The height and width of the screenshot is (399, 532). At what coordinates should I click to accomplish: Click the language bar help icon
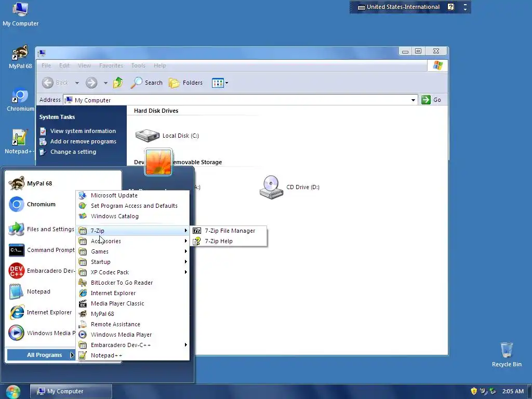coord(450,7)
